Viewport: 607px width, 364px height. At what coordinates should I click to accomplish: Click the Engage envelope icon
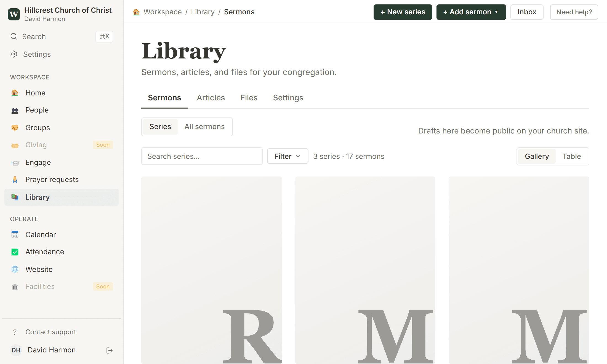pos(15,163)
